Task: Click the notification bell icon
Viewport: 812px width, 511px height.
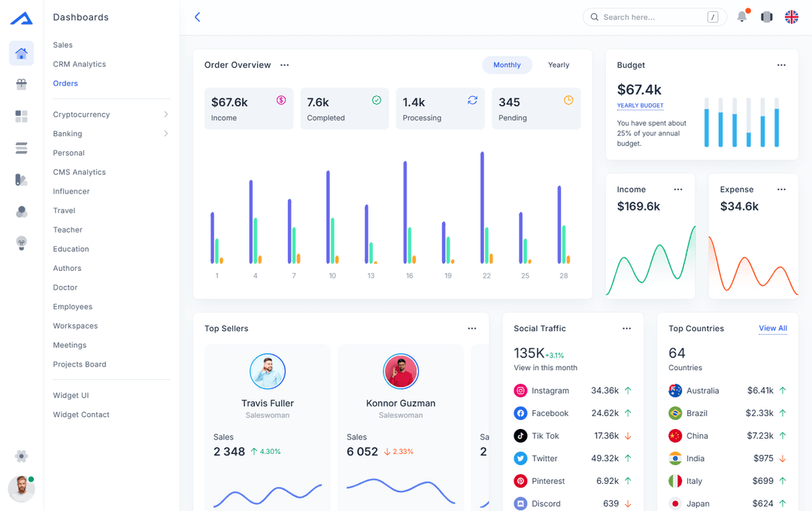Action: (742, 17)
